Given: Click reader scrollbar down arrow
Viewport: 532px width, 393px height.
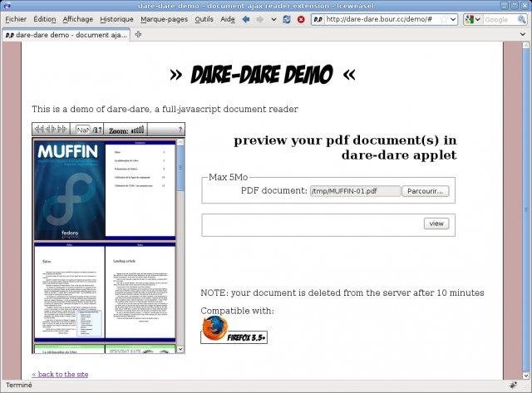Looking at the screenshot, I should point(180,349).
